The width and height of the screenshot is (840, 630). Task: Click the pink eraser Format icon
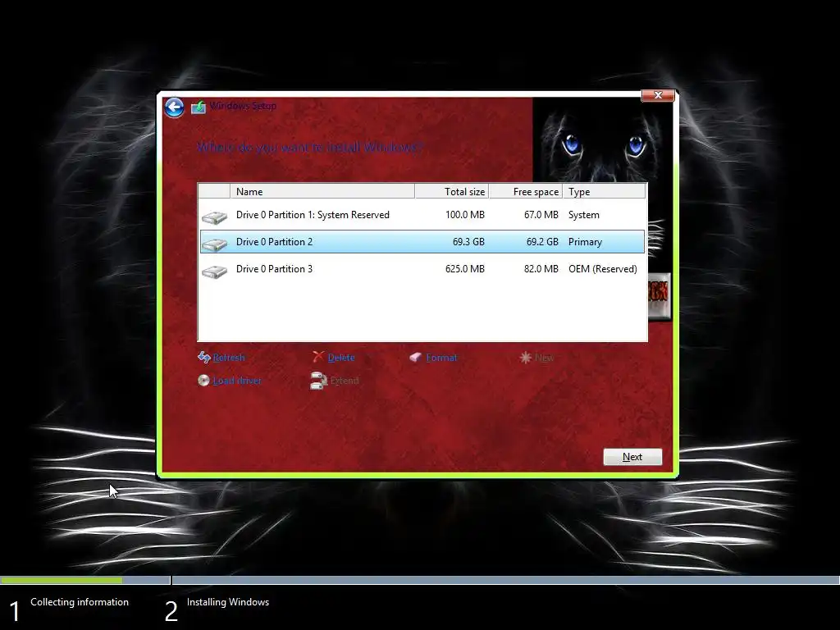(x=416, y=357)
